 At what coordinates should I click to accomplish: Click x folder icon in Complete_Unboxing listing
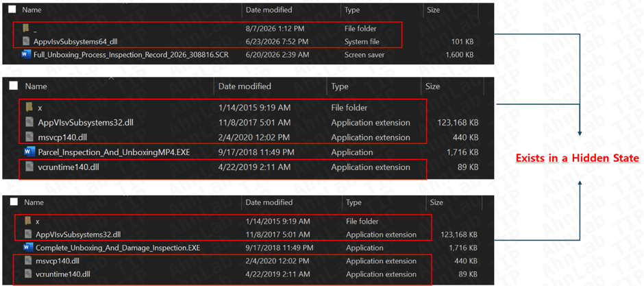click(x=28, y=222)
